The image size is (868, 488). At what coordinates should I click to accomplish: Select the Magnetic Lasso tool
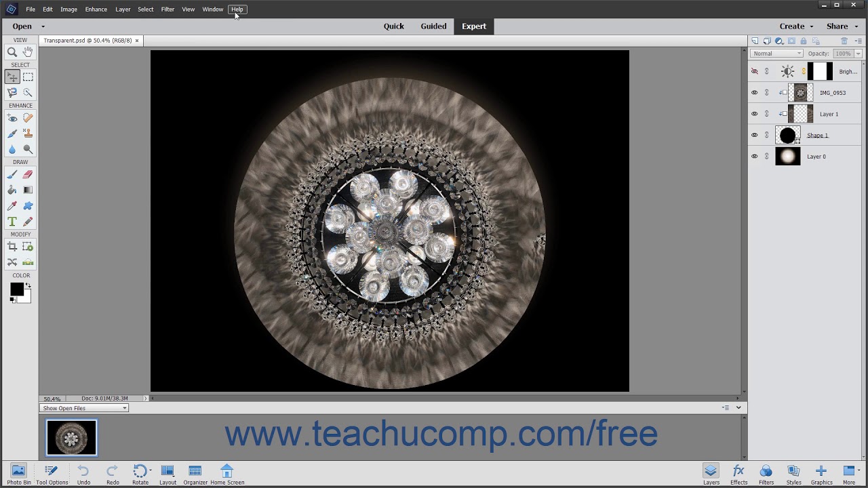(12, 93)
